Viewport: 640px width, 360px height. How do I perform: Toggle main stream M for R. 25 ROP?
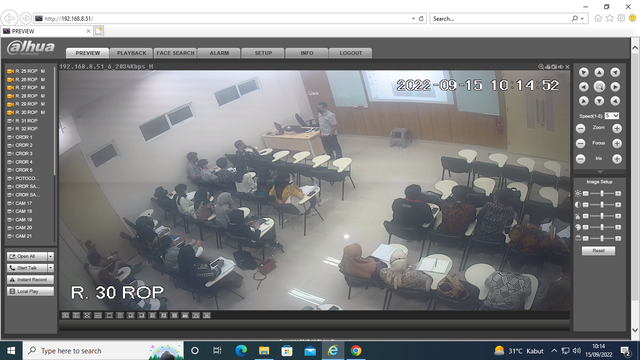[43, 71]
